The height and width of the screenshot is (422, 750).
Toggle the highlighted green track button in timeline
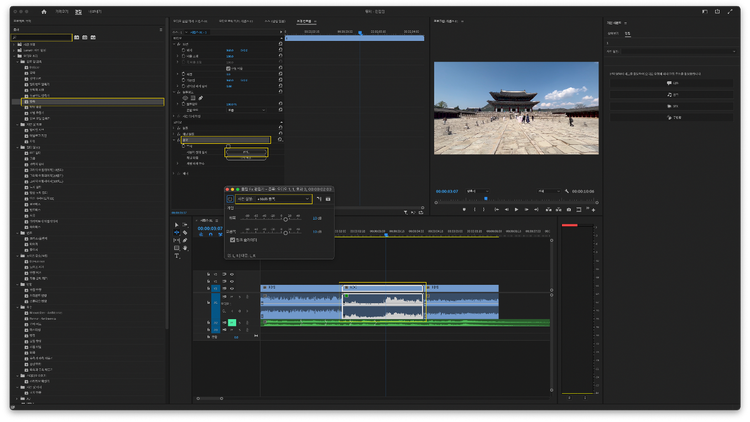tap(232, 322)
